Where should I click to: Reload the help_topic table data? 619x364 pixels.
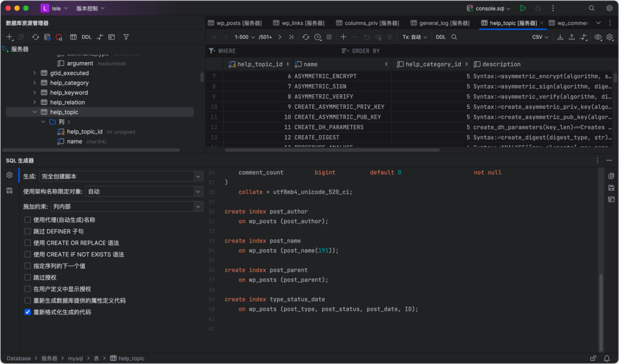click(306, 37)
